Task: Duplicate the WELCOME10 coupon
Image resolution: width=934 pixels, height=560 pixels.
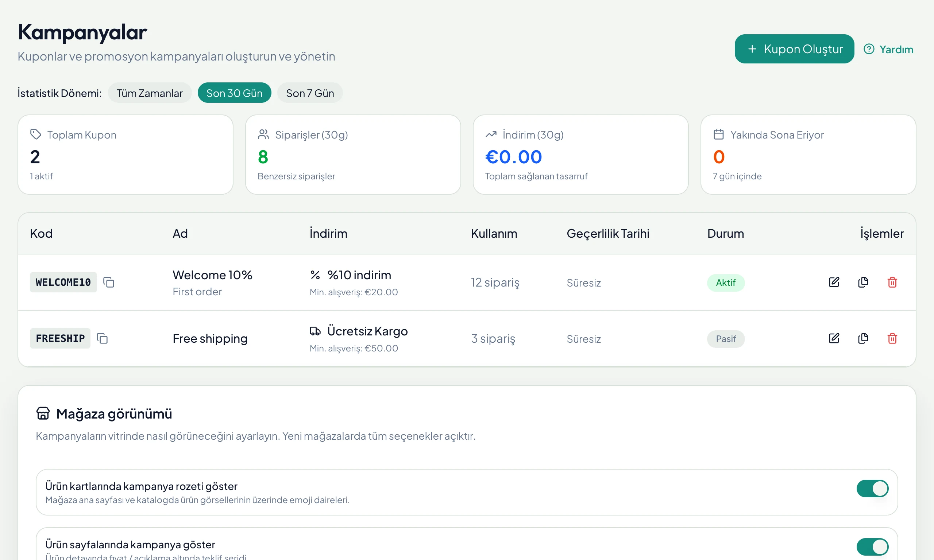Action: pyautogui.click(x=863, y=282)
